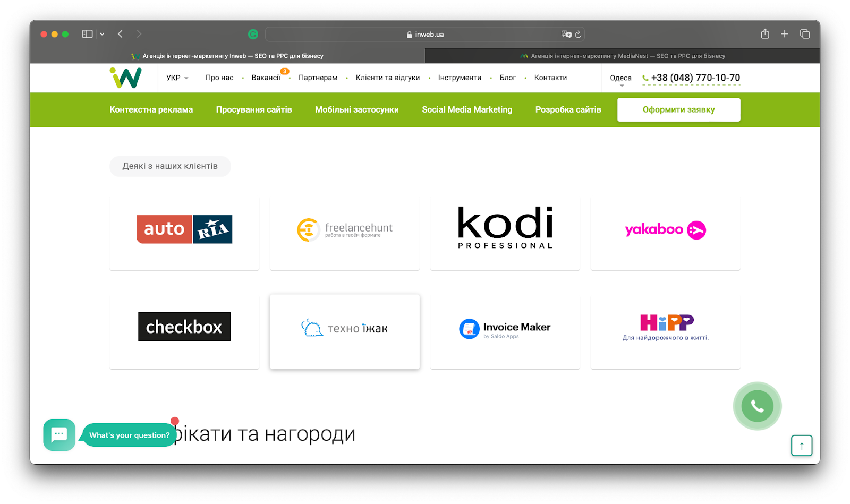Open the yakaboo client card
The image size is (850, 504).
pyautogui.click(x=666, y=233)
